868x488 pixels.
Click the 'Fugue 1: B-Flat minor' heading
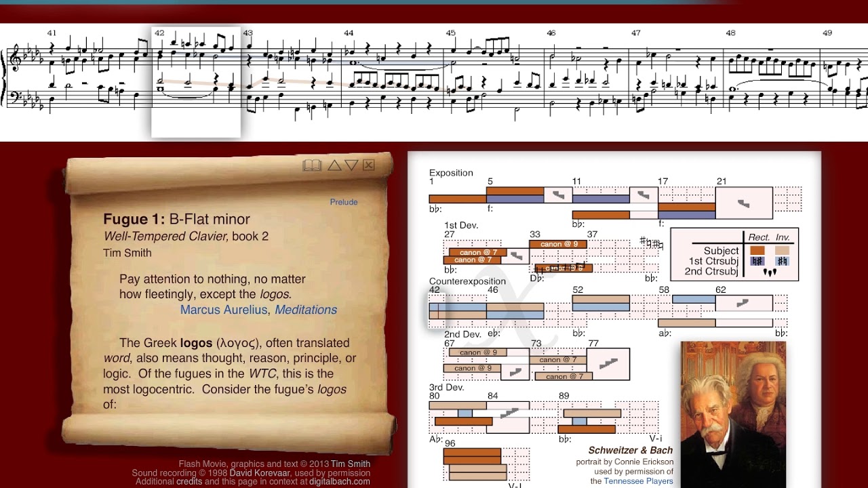(x=176, y=219)
